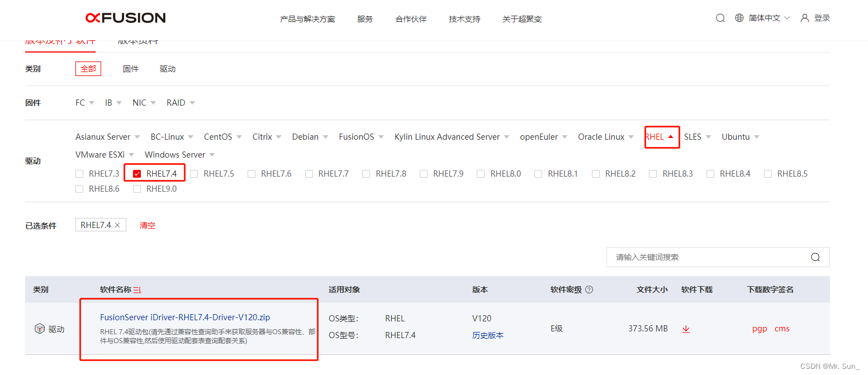
Task: Check the RHEL8.0 checkbox
Action: click(481, 174)
